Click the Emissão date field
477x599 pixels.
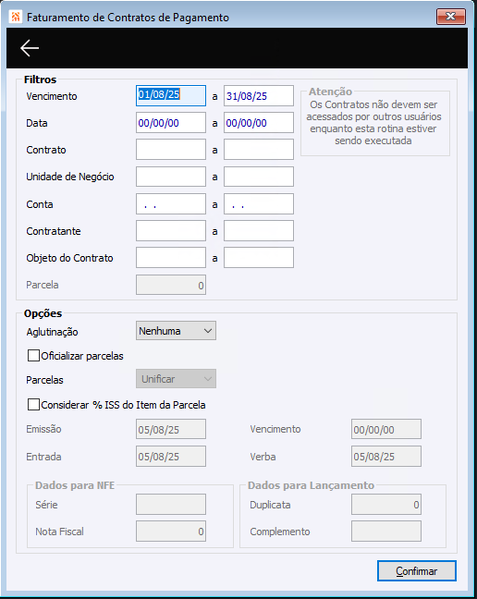pyautogui.click(x=171, y=429)
